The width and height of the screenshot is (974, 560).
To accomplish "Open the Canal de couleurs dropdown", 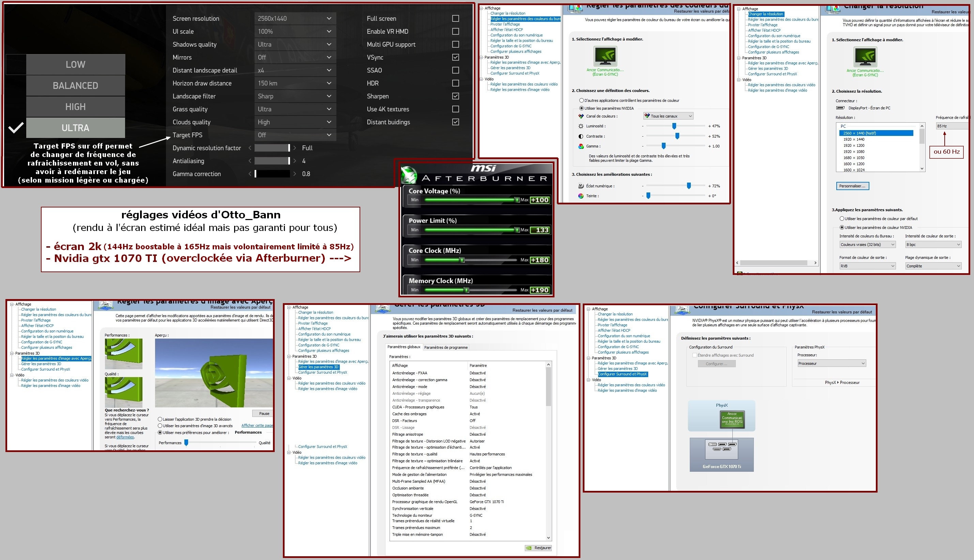I will (668, 116).
